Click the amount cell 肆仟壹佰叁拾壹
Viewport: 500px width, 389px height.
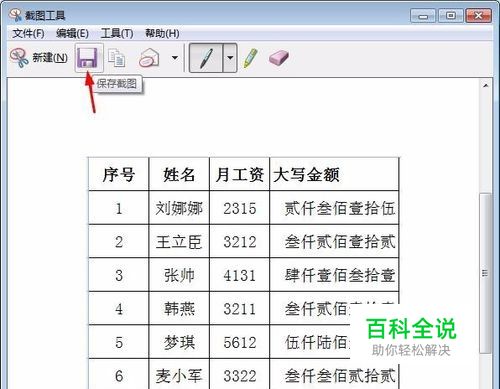coord(334,275)
